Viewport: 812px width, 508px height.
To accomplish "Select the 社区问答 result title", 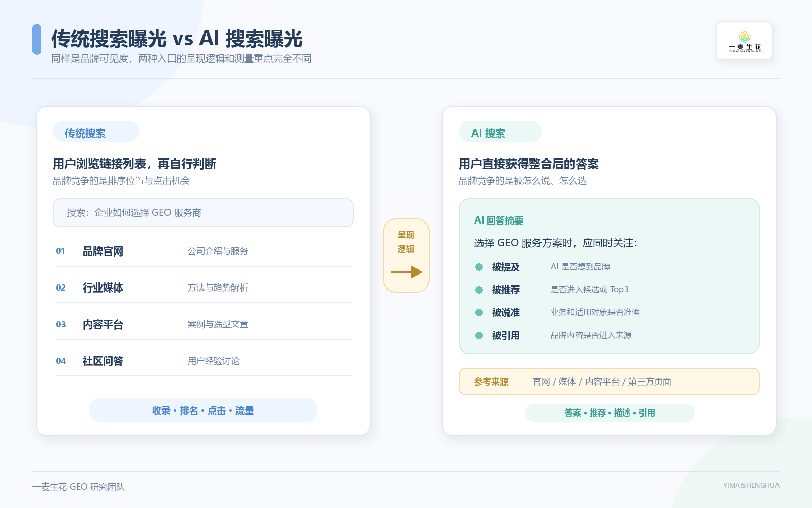I will tap(103, 361).
